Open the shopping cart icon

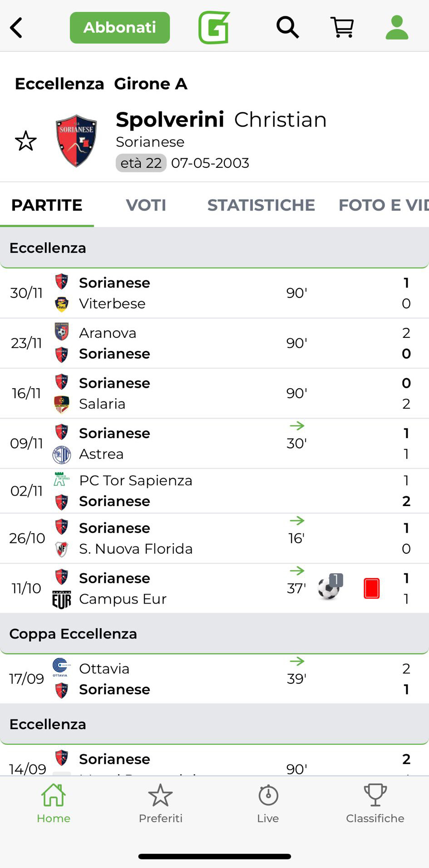[x=342, y=28]
